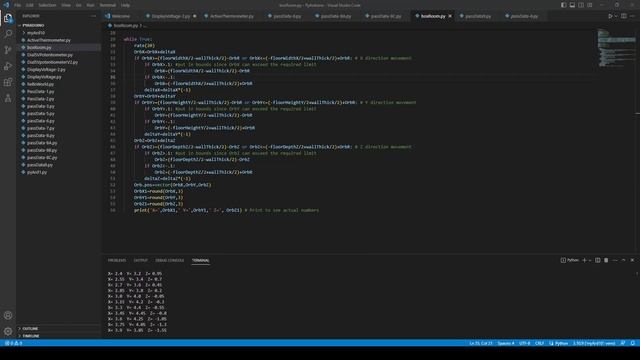Image resolution: width=640 pixels, height=360 pixels.
Task: Click the CRLF line ending status
Action: (539, 343)
